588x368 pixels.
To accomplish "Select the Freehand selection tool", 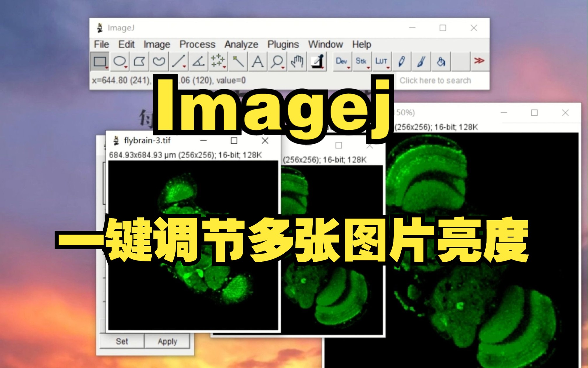I will coord(159,62).
